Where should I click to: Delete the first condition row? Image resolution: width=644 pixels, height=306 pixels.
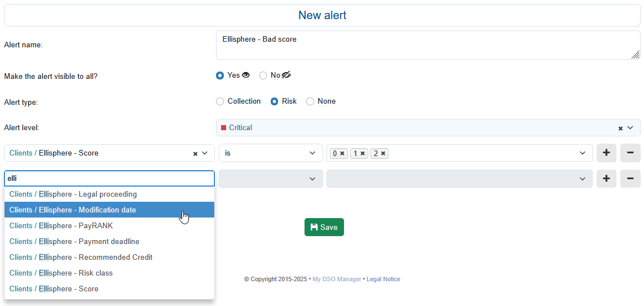(630, 153)
